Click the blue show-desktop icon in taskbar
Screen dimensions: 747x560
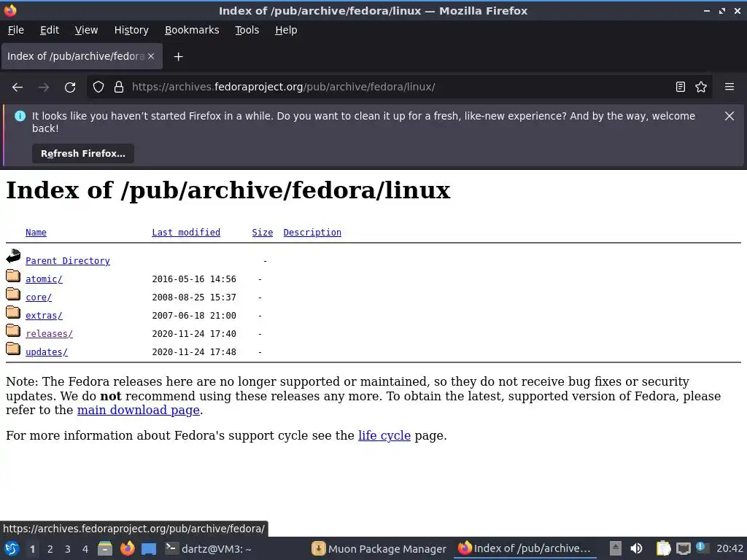tap(149, 549)
